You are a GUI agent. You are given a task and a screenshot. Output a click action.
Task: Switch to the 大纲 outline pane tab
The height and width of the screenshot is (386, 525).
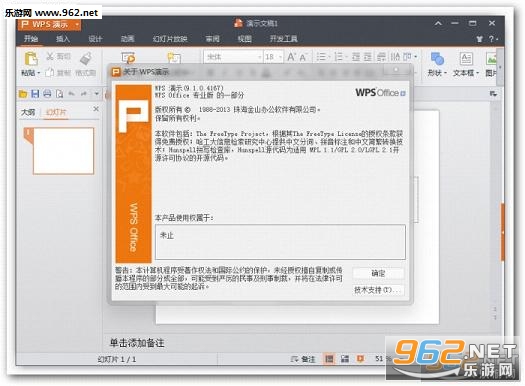[28, 112]
